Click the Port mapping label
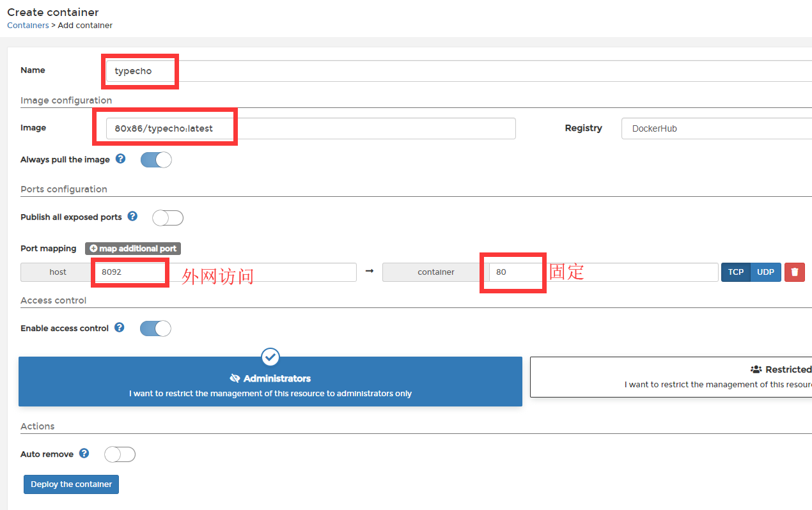Viewport: 812px width, 510px height. (x=49, y=248)
